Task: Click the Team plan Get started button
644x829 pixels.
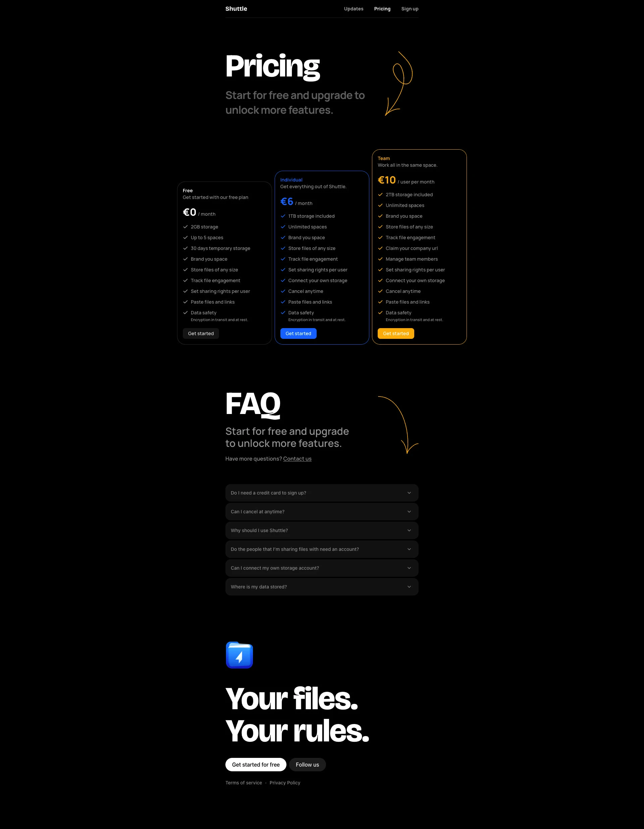Action: (x=396, y=333)
